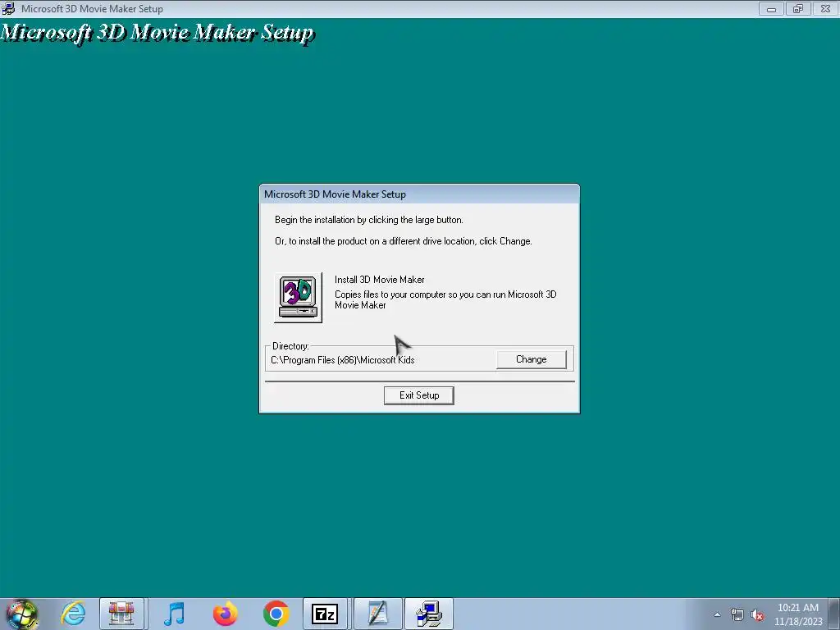Launch Internet Explorer from taskbar
Image resolution: width=840 pixels, height=630 pixels.
tap(73, 614)
